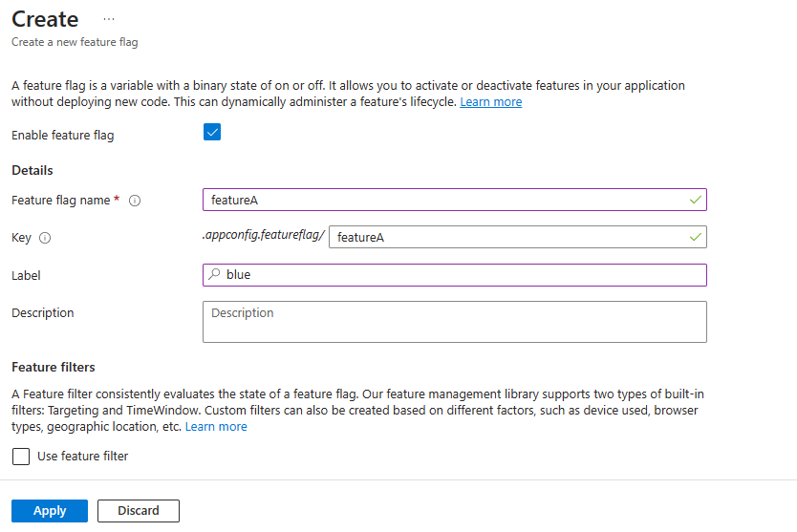Click the green checkmark in Feature flag name field
Viewport: 797px width, 532px height.
[695, 200]
